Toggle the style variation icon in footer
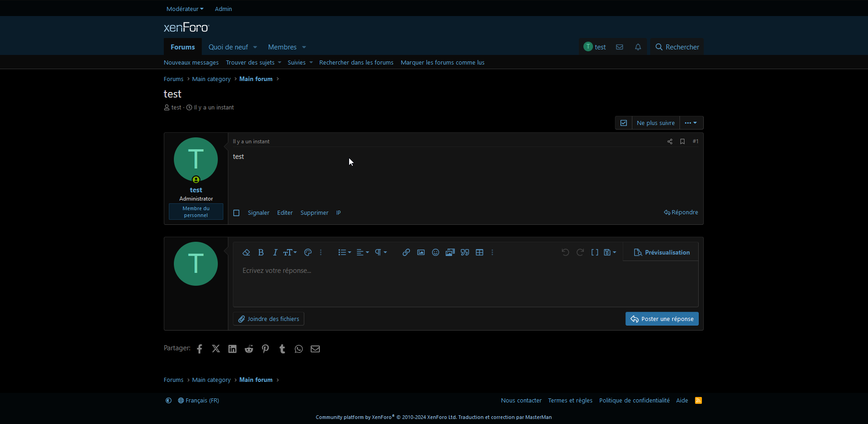 click(168, 401)
